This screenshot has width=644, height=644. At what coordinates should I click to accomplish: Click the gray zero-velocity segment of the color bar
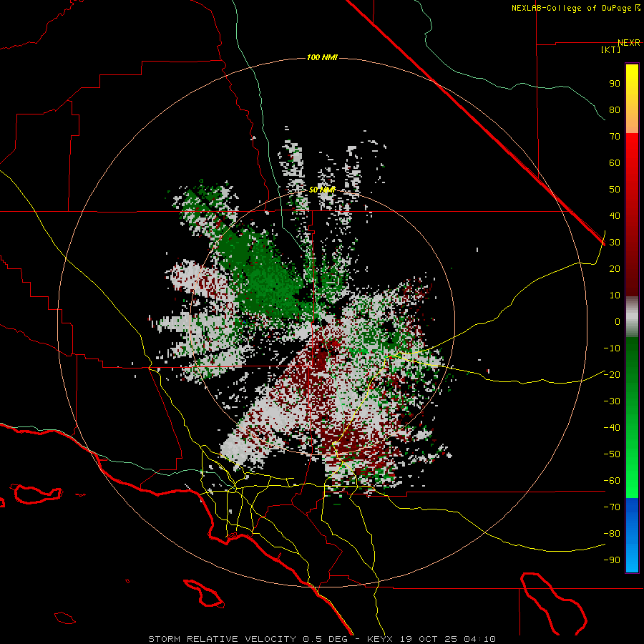click(632, 318)
